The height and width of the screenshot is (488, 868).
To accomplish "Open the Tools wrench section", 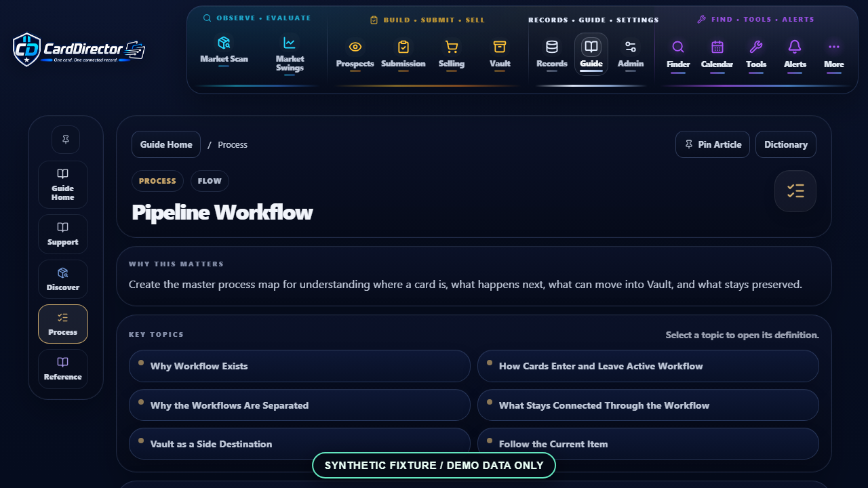I will pyautogui.click(x=756, y=54).
